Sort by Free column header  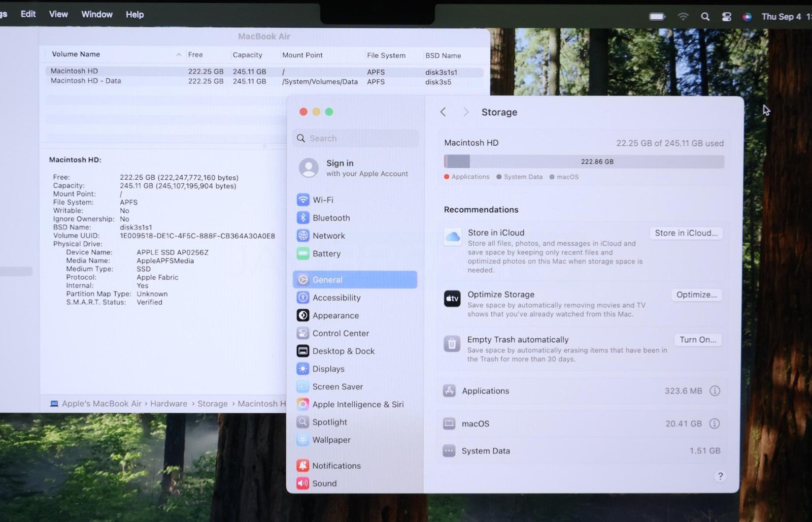click(x=195, y=55)
